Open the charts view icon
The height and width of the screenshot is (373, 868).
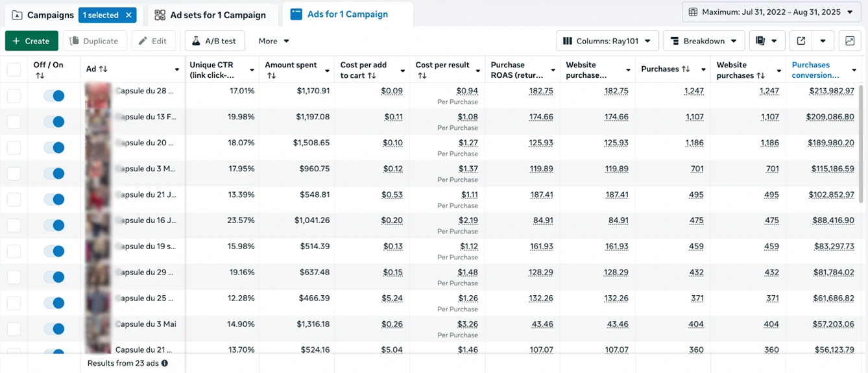pyautogui.click(x=849, y=41)
